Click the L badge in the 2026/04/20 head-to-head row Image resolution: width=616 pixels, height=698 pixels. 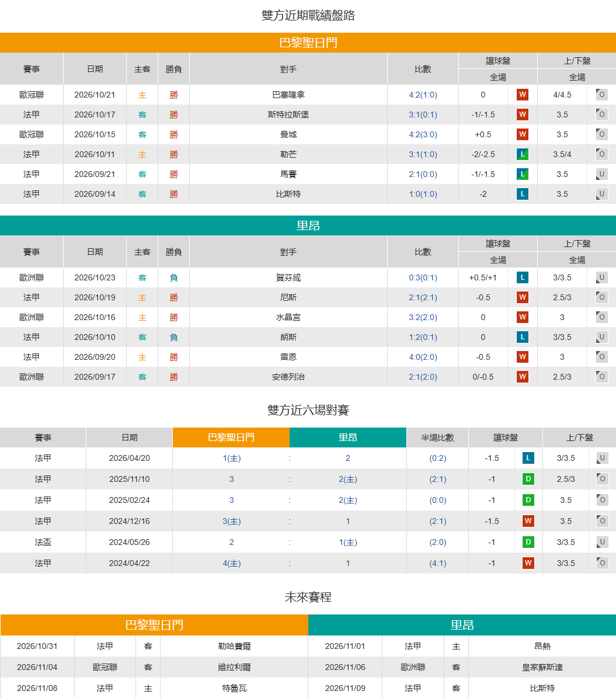click(528, 457)
